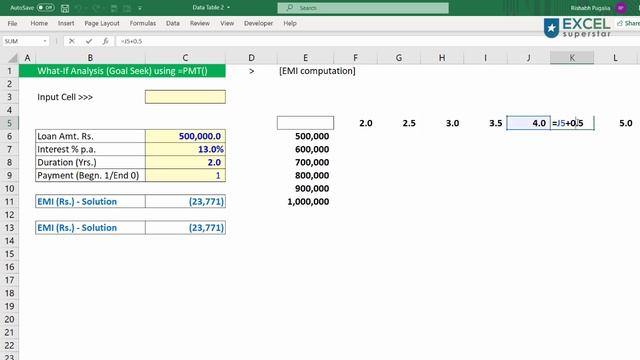Click the 800,000 cell in column E

pos(305,175)
